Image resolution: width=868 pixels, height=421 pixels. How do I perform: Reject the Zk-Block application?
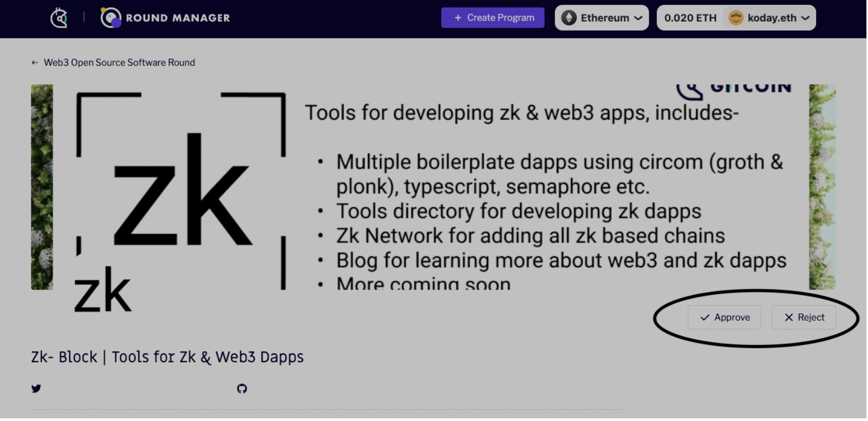click(804, 318)
